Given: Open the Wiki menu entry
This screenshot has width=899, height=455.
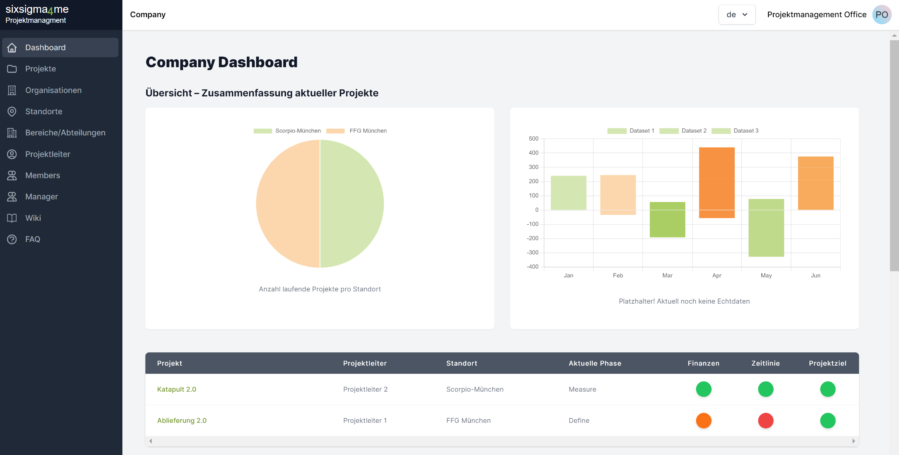Looking at the screenshot, I should click(60, 218).
